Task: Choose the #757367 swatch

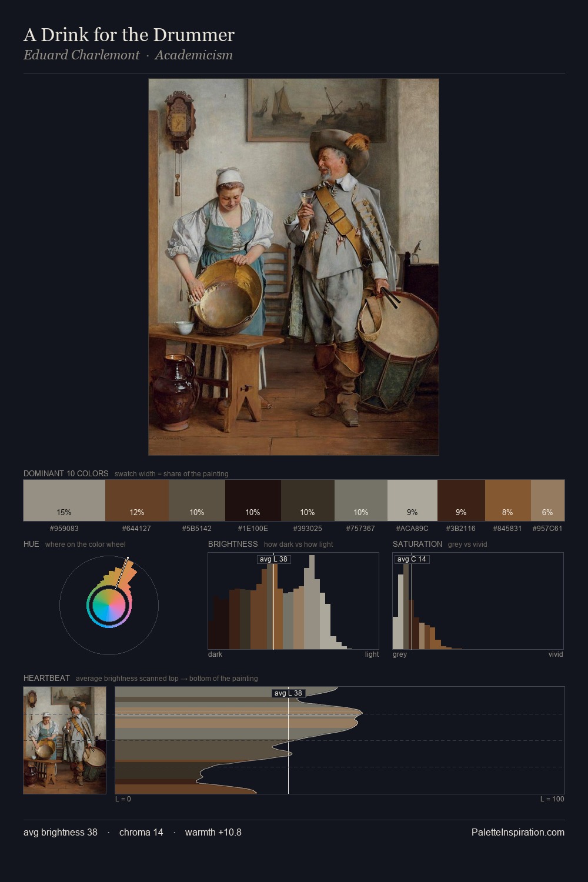Action: point(361,500)
